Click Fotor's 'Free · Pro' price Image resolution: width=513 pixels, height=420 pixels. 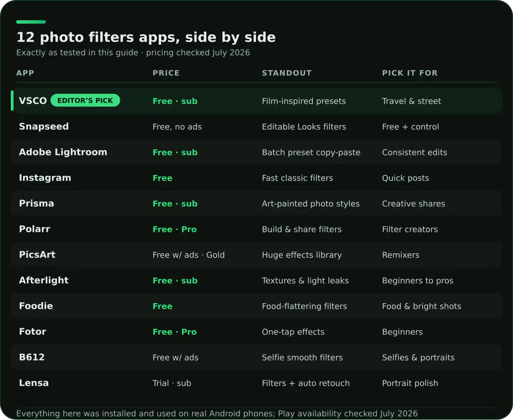(x=175, y=332)
